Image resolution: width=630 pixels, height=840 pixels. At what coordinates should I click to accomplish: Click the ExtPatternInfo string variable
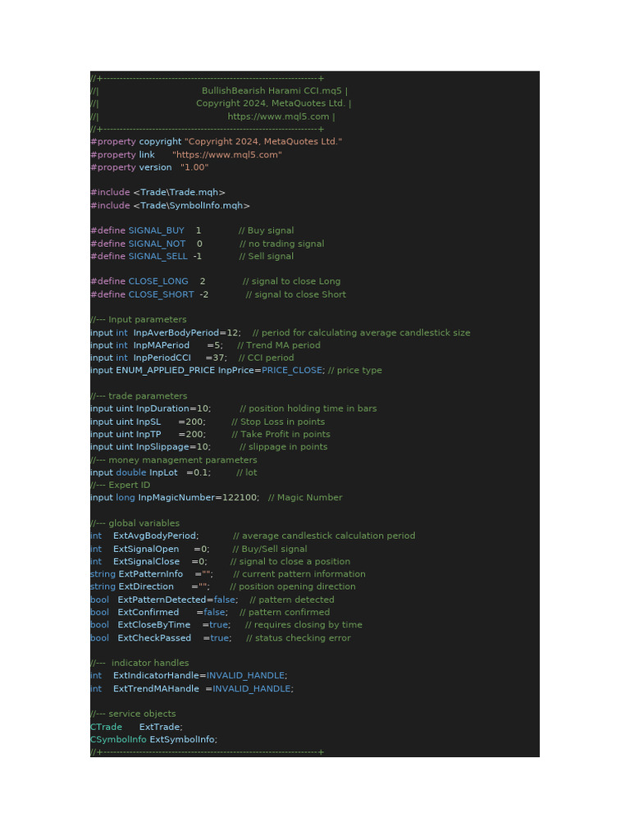[x=151, y=574]
